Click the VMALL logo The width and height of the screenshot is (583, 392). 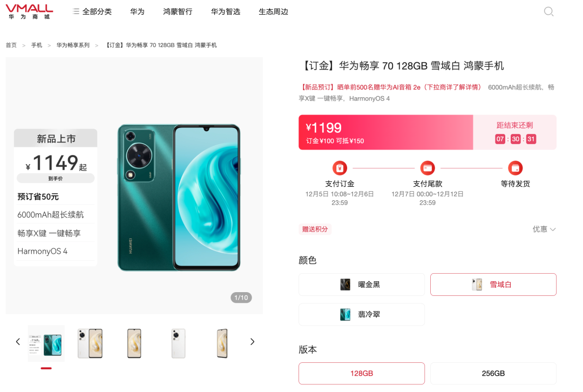(x=29, y=11)
